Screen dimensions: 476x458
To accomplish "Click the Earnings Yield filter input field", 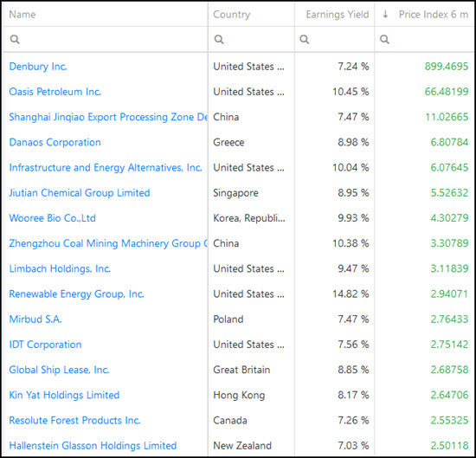I will pos(335,39).
